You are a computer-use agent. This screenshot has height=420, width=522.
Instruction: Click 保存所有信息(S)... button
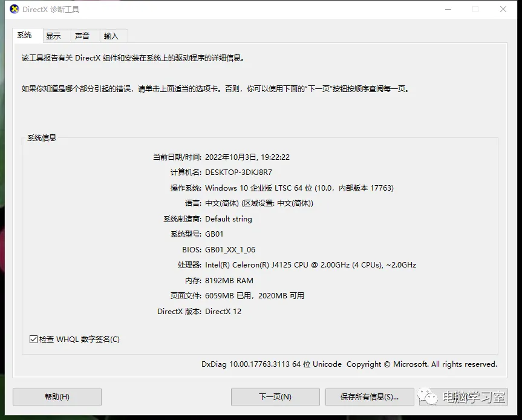(370, 397)
